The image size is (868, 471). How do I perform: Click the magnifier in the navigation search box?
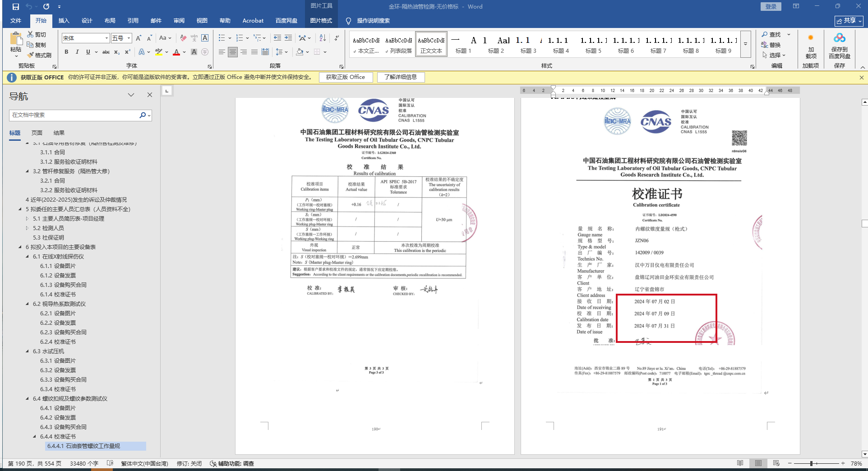143,115
